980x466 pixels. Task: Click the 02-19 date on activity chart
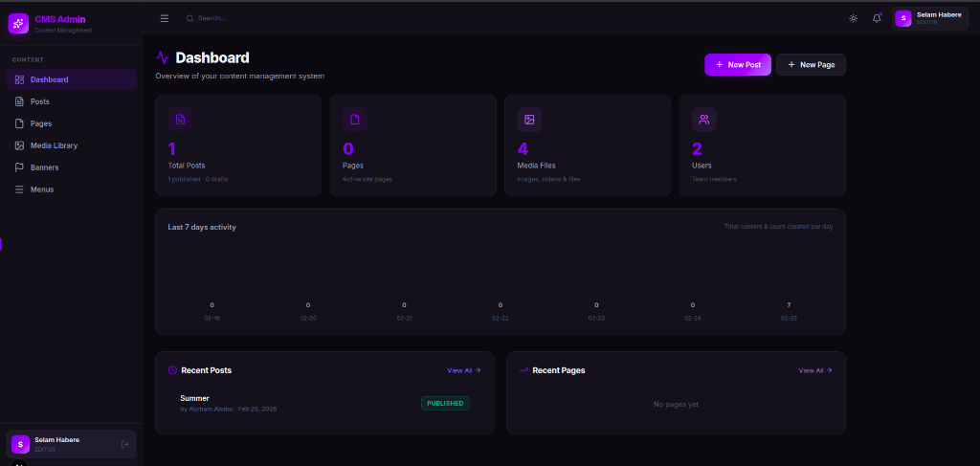[x=212, y=318]
